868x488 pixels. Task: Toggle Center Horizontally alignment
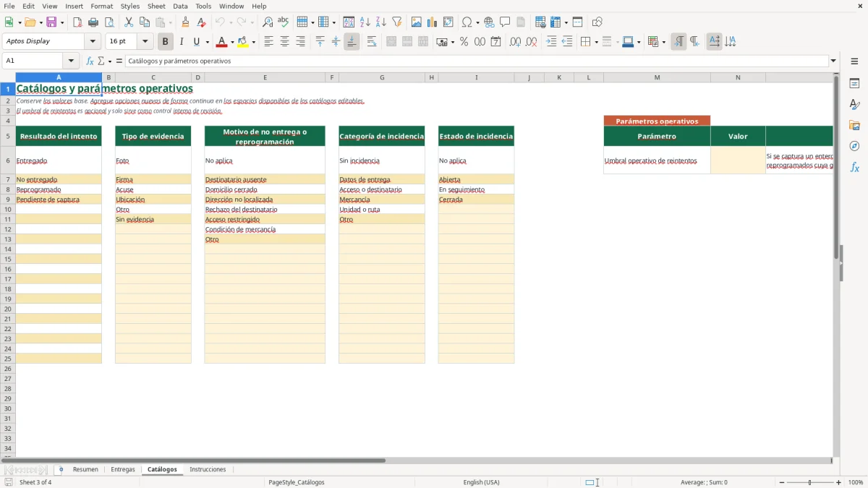point(284,42)
